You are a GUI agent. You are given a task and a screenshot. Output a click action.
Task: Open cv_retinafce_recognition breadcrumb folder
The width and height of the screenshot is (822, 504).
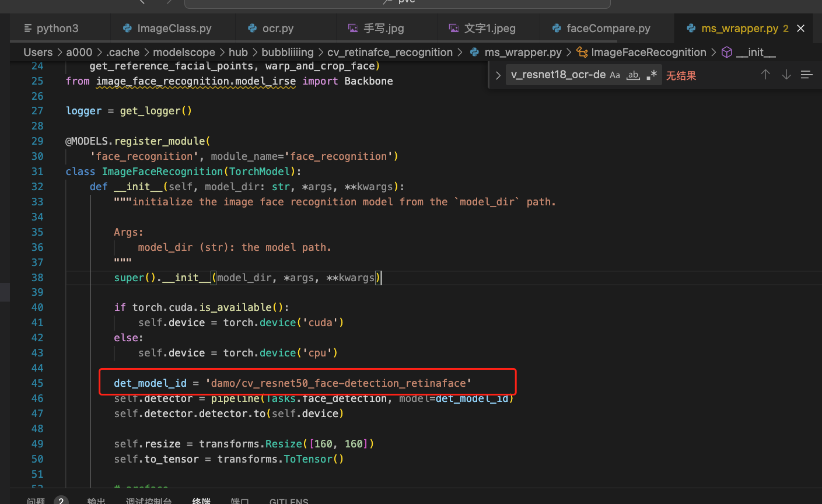390,52
